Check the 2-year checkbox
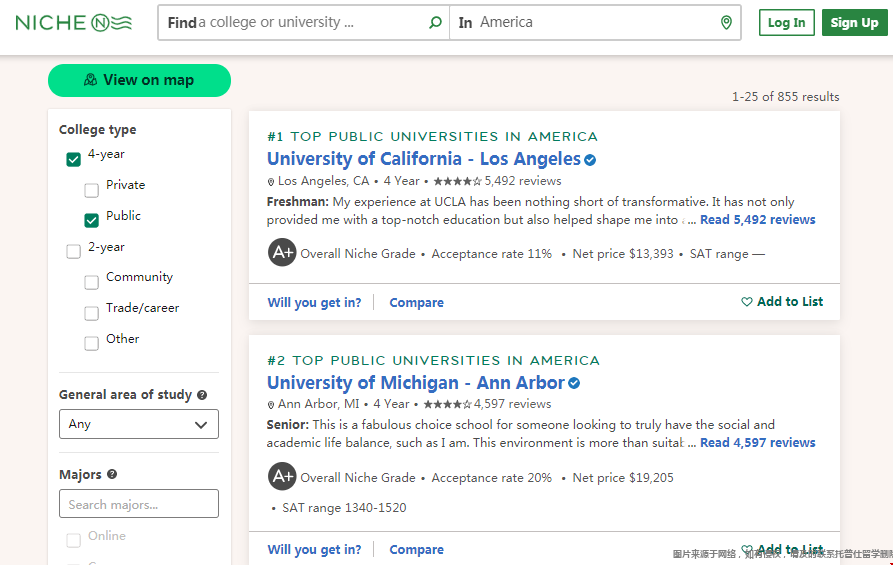 pyautogui.click(x=73, y=251)
